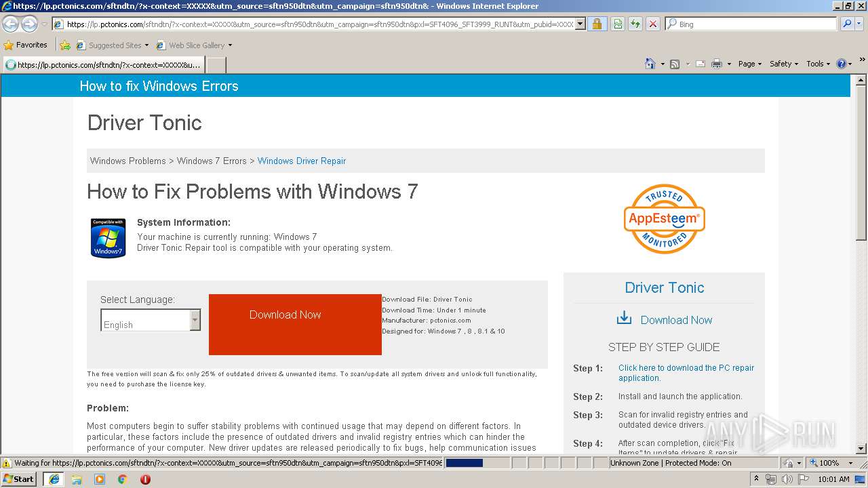Click the security lock icon beside address bar

(x=597, y=24)
